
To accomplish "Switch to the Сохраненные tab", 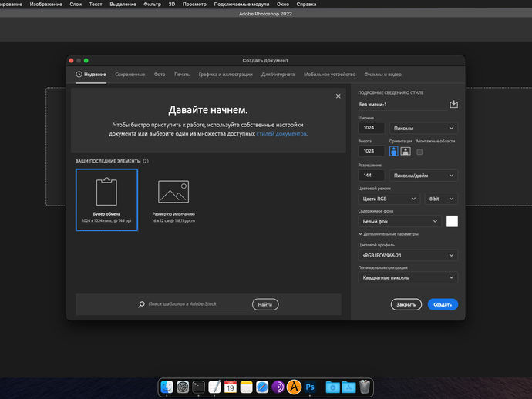I will (x=130, y=74).
